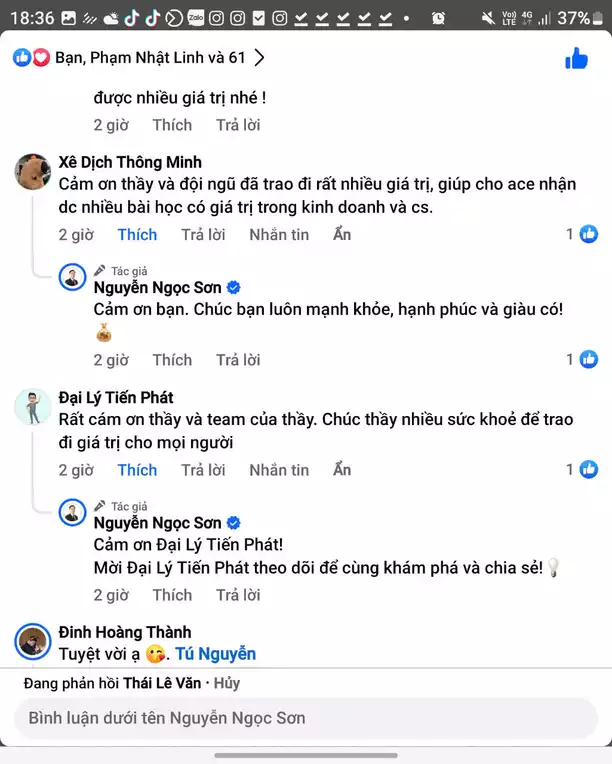
Task: Toggle Thích on Xê Dịch Thông Minh's comment
Action: [137, 235]
